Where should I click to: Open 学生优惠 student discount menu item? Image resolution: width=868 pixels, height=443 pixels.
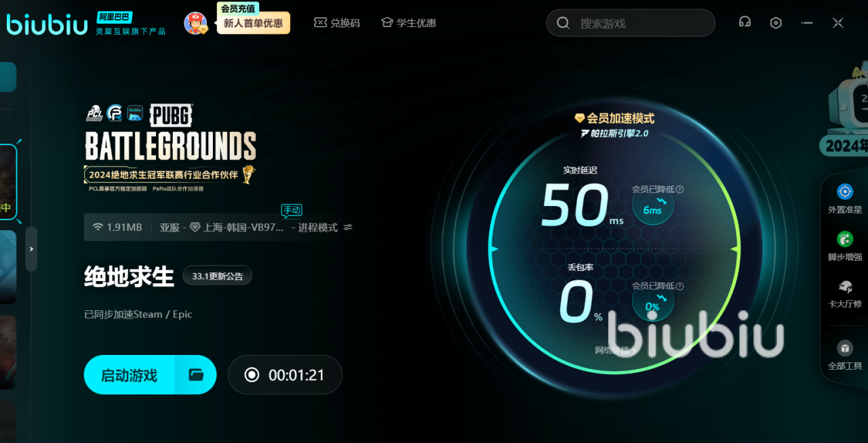pos(408,23)
